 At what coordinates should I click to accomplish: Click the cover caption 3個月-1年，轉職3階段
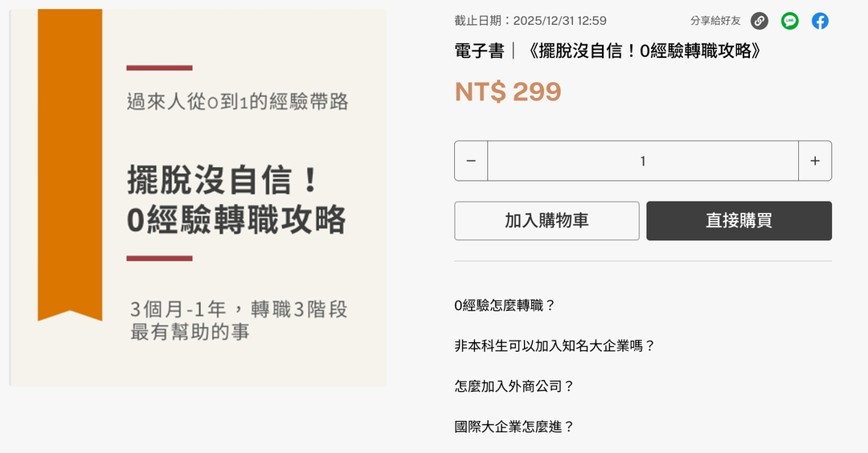(239, 310)
